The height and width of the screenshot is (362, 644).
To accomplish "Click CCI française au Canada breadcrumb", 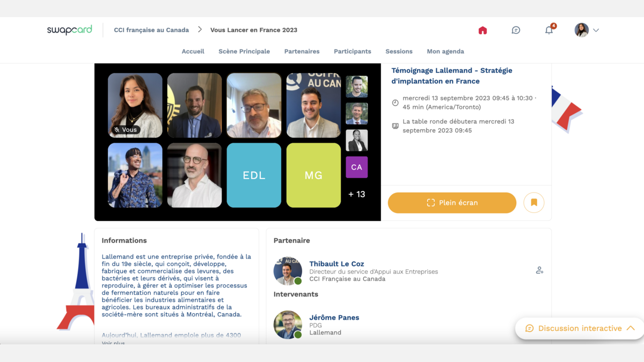I will pyautogui.click(x=151, y=30).
